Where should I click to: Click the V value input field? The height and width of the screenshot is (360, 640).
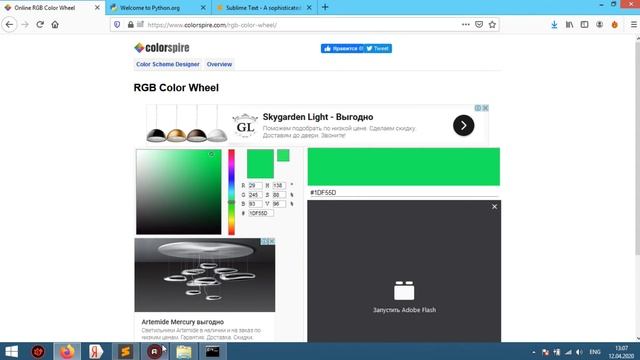279,204
